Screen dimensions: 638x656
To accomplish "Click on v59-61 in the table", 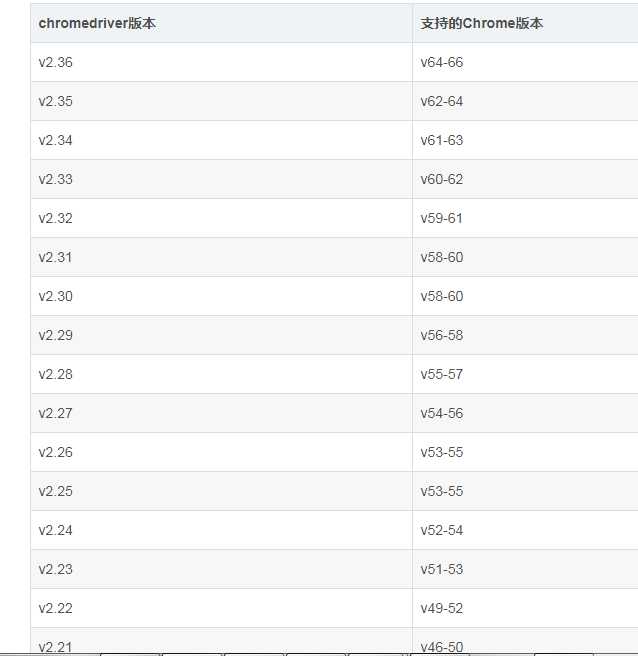I will click(x=525, y=218).
